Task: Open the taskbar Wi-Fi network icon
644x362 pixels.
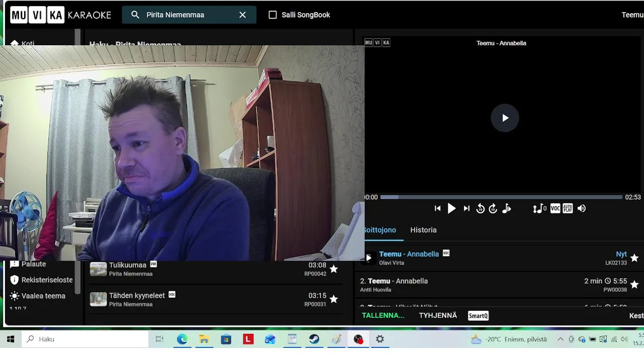Action: click(614, 339)
